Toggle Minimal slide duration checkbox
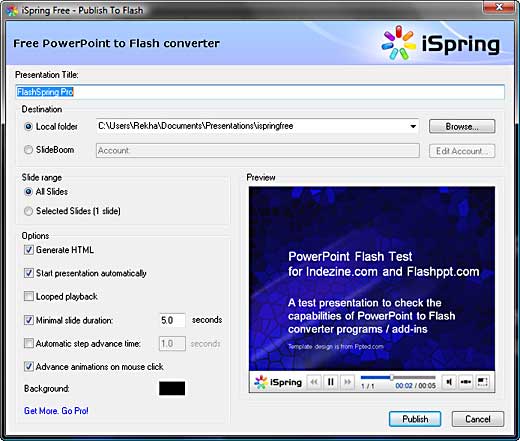Screen dimensions: 520x441 [29, 320]
